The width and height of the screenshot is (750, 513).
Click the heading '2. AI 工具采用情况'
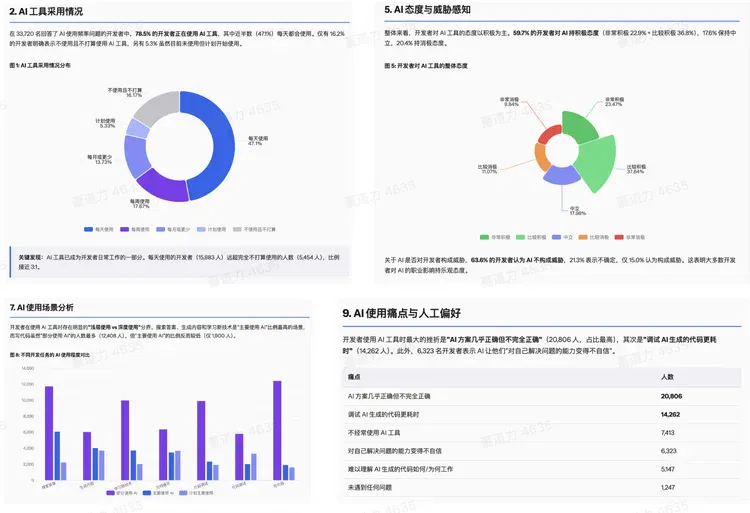pos(46,11)
